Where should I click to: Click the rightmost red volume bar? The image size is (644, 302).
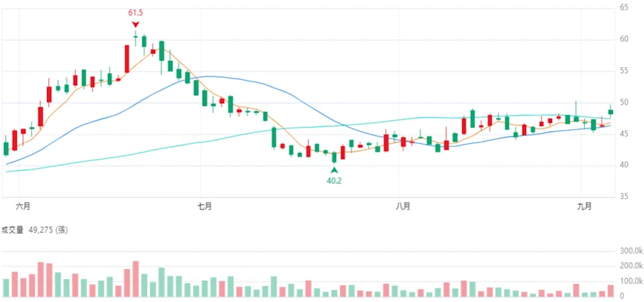(x=610, y=291)
